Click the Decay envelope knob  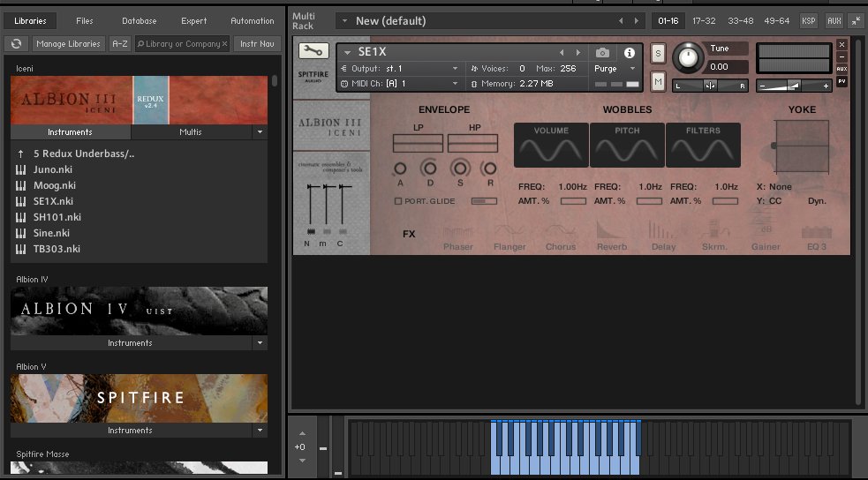point(429,168)
